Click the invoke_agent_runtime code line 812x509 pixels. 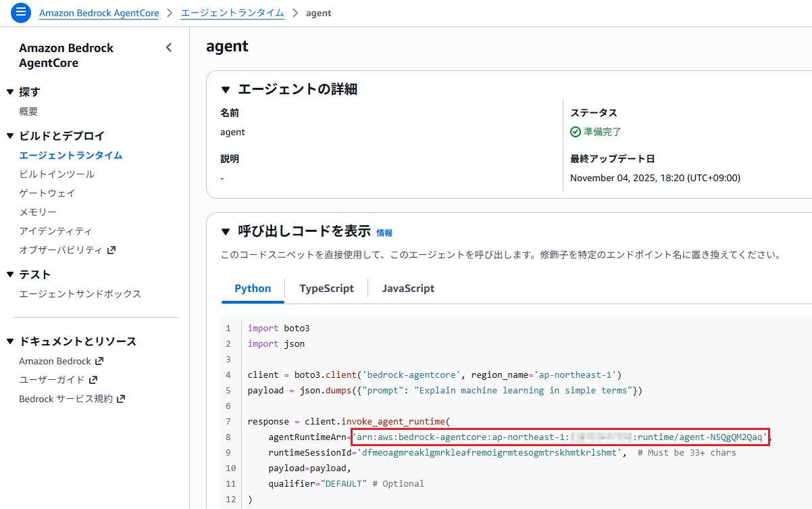tap(349, 421)
